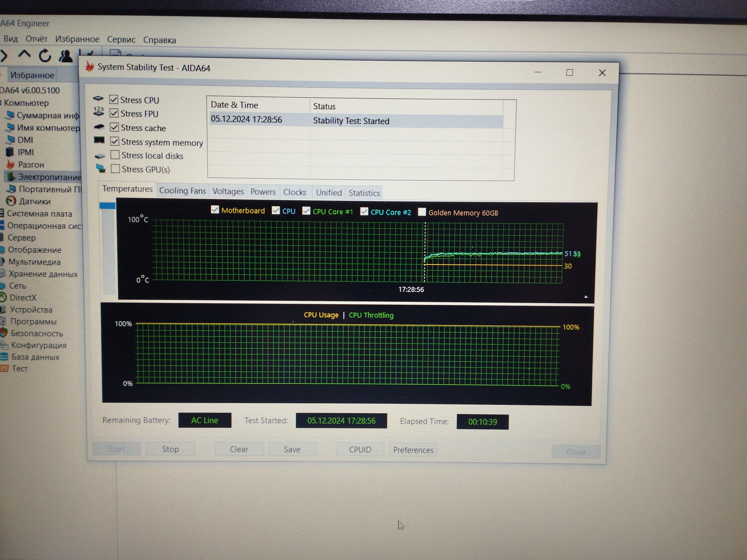Open the Preferences dialog

click(413, 450)
